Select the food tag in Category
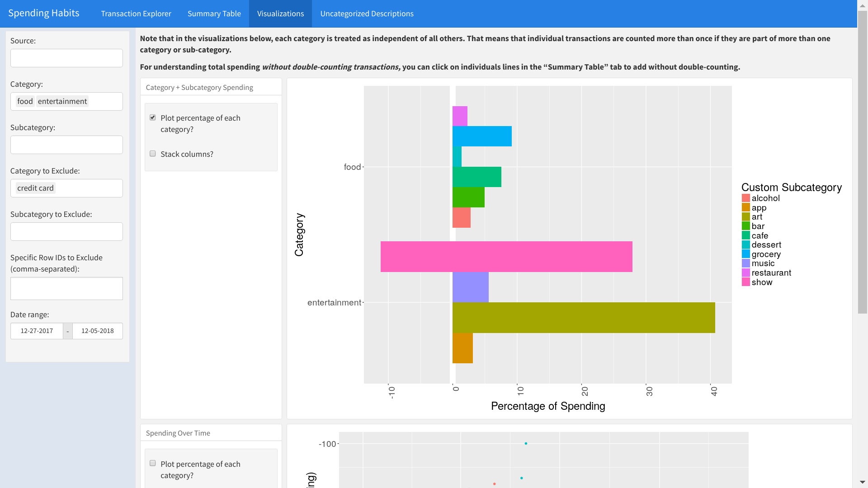The image size is (868, 488). (x=25, y=101)
